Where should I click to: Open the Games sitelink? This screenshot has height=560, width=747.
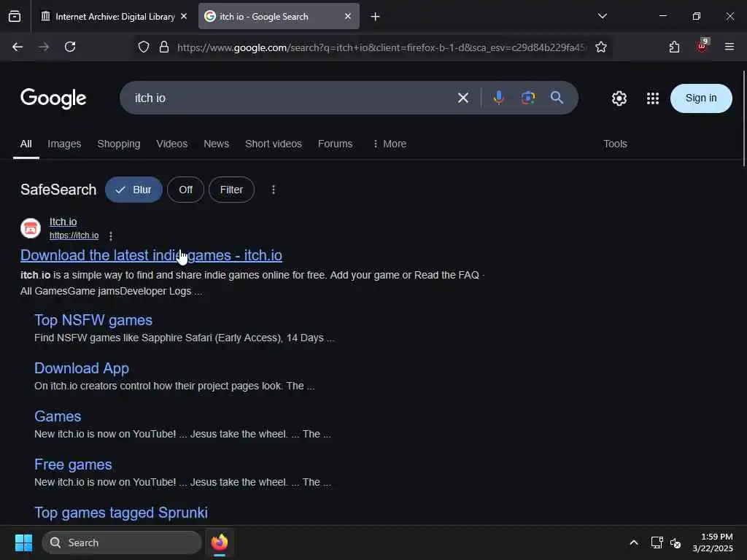coord(58,416)
